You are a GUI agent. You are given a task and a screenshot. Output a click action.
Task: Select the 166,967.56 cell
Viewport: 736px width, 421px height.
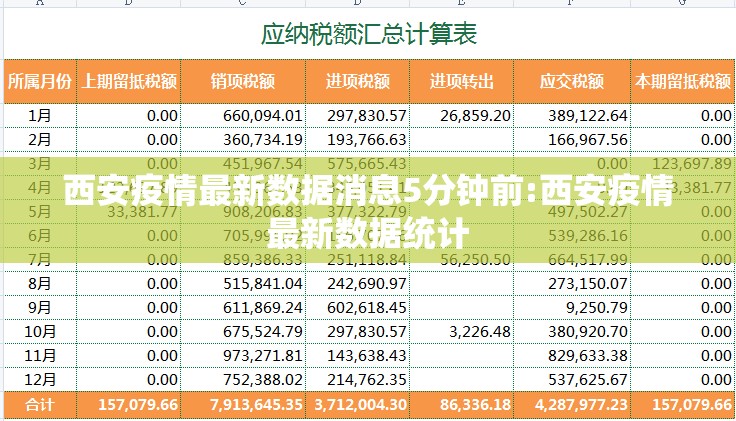pyautogui.click(x=572, y=139)
